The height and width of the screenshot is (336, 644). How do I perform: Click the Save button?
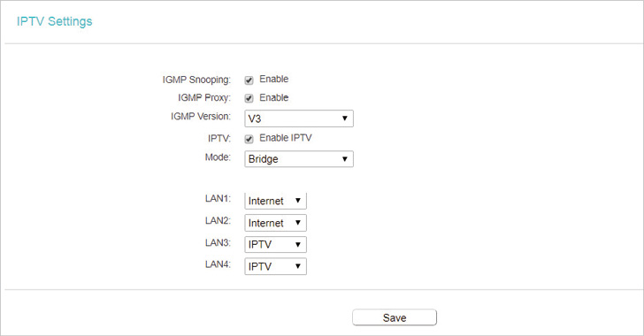395,317
